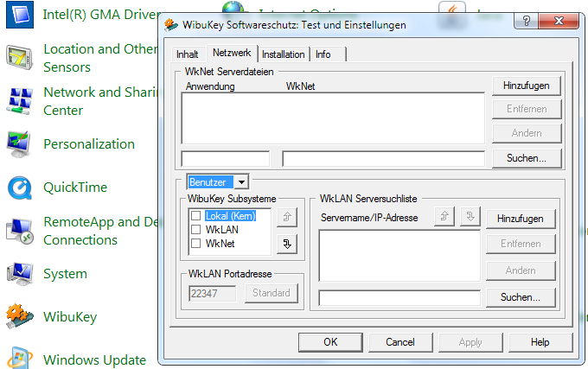This screenshot has height=369, width=588.
Task: Select the Netzwerk tab
Action: click(232, 53)
